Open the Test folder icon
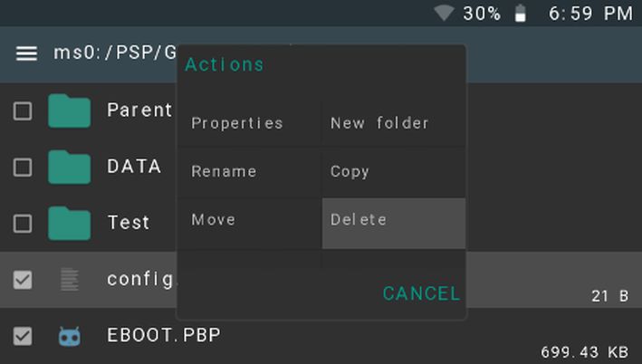 click(x=69, y=223)
